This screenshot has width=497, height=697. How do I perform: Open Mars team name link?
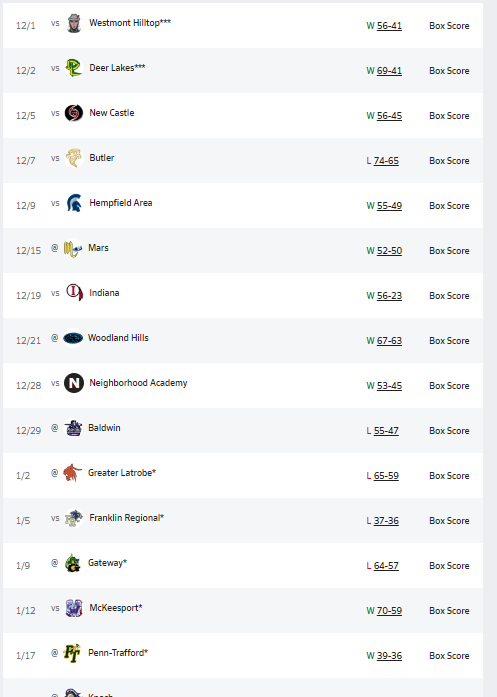click(98, 248)
